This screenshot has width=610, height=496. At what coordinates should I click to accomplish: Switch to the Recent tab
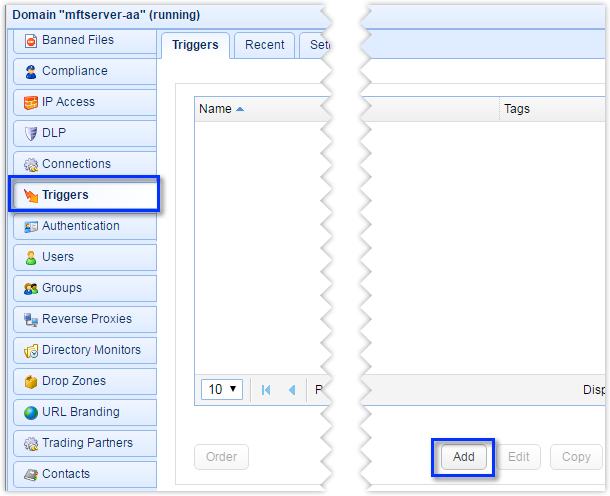pos(265,45)
